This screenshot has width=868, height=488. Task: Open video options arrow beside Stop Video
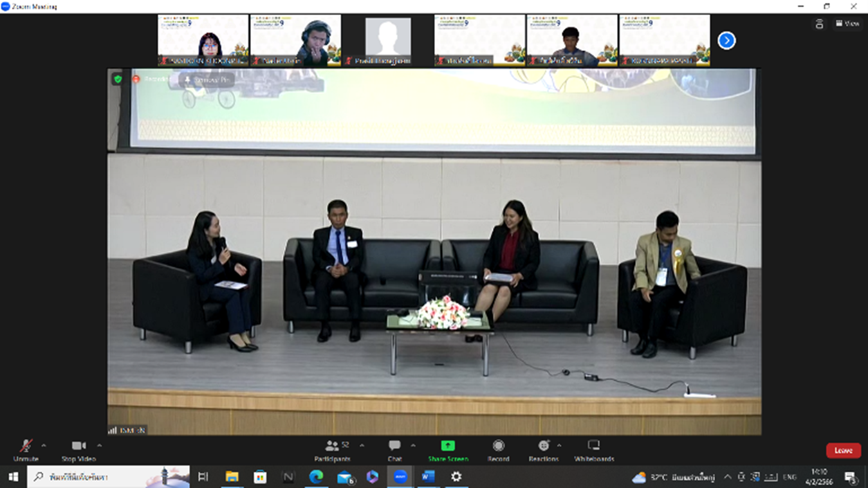coord(99,445)
